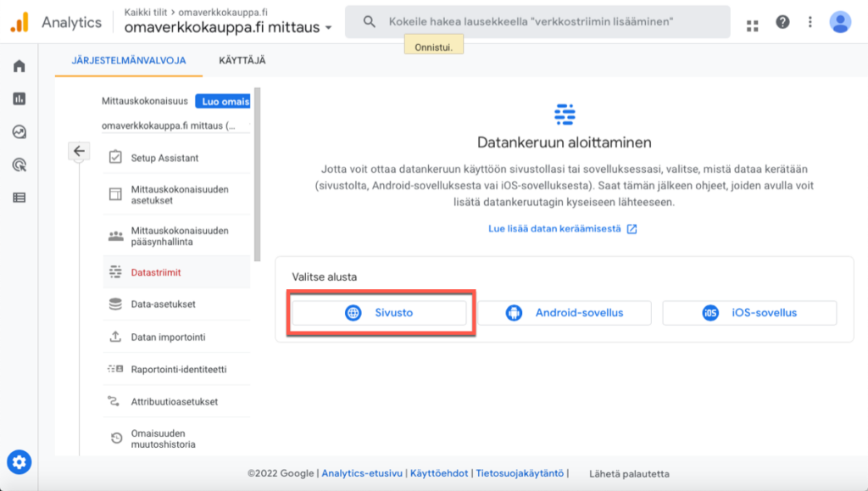Open the three-dot more options menu
The image size is (868, 491).
(x=810, y=22)
